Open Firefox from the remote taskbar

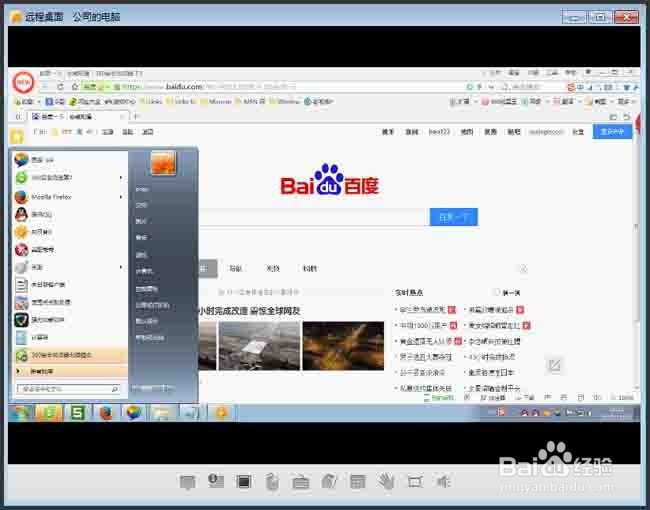106,413
